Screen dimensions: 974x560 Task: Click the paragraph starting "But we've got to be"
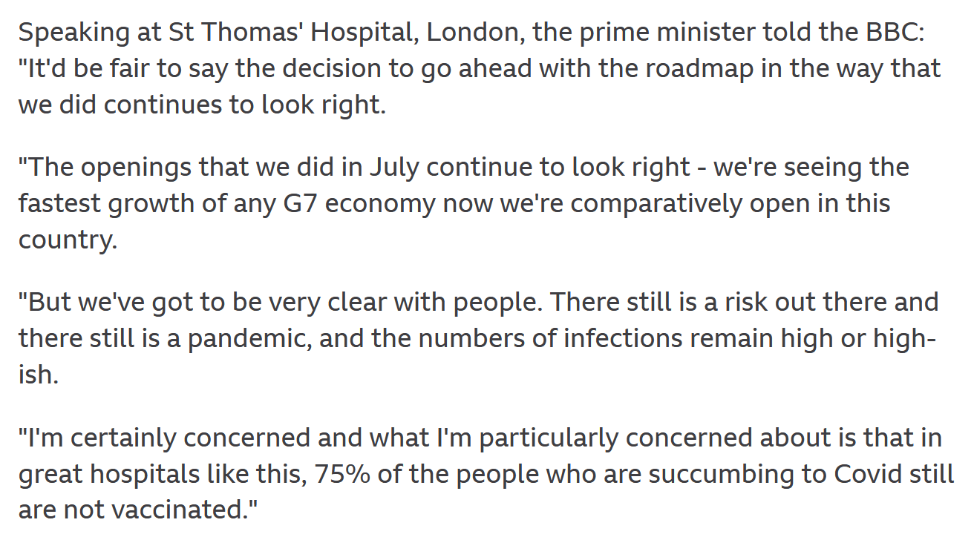coord(475,338)
